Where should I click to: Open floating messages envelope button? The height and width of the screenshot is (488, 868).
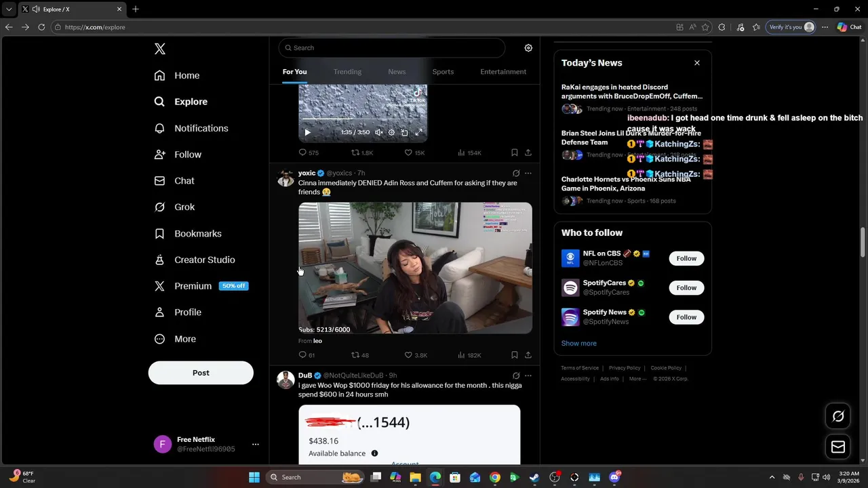click(x=838, y=447)
